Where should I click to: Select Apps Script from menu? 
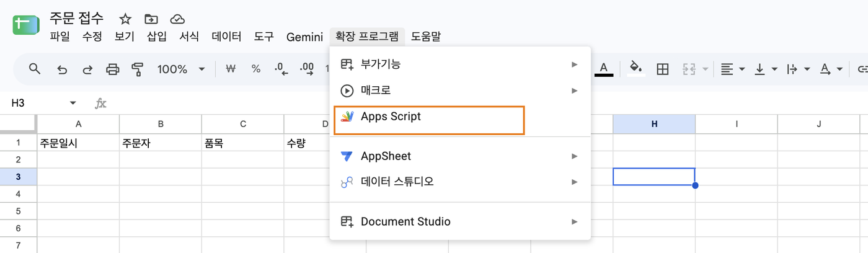460,117
